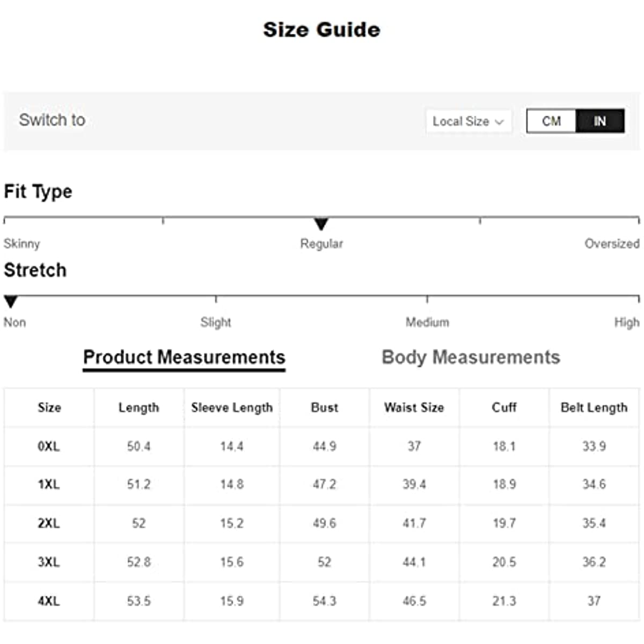Click the Stretch Non marker triangle
The image size is (644, 644).
pyautogui.click(x=11, y=302)
